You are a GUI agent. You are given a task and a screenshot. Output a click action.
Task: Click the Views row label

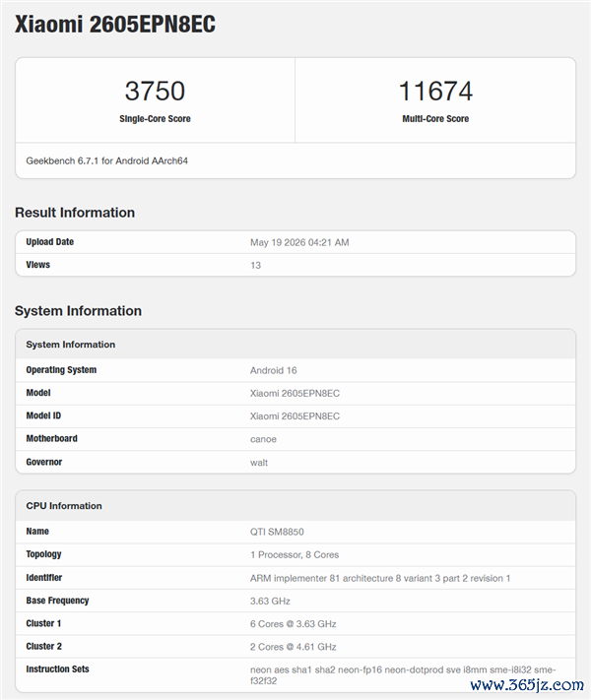pos(38,265)
